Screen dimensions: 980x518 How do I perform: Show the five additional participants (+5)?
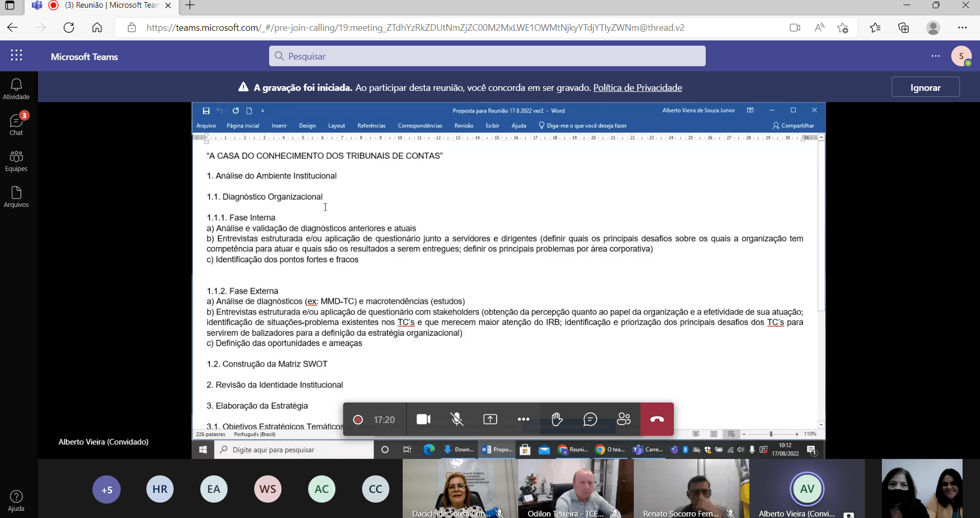(x=106, y=490)
